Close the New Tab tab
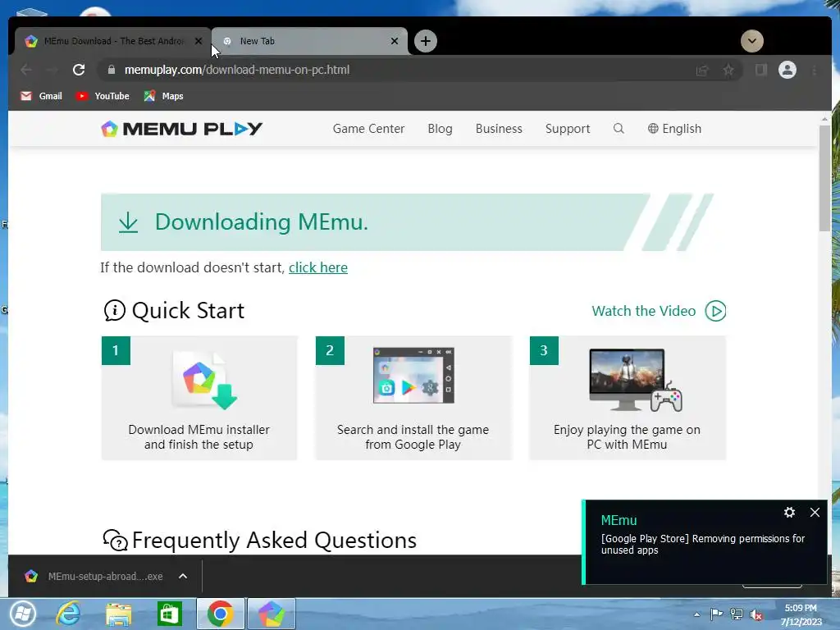 395,41
